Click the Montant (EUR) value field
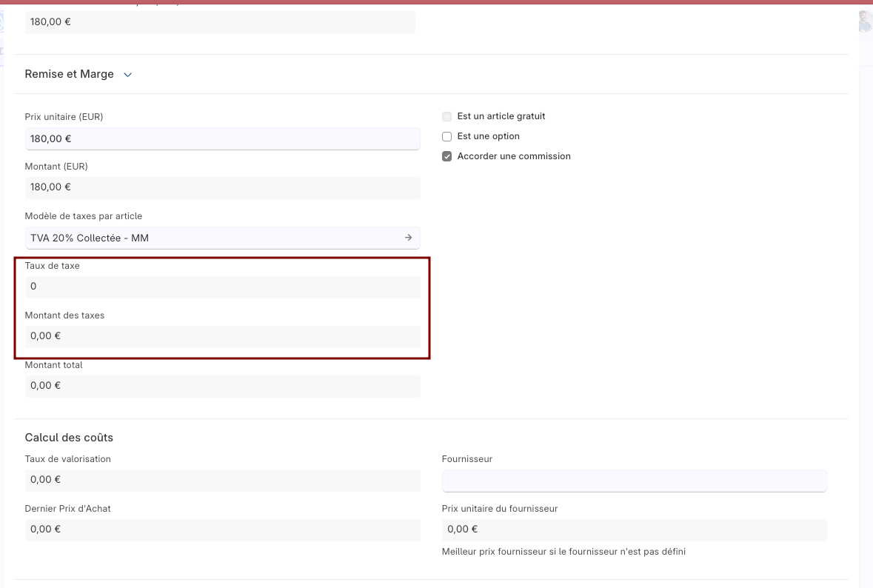This screenshot has height=588, width=873. (x=222, y=187)
